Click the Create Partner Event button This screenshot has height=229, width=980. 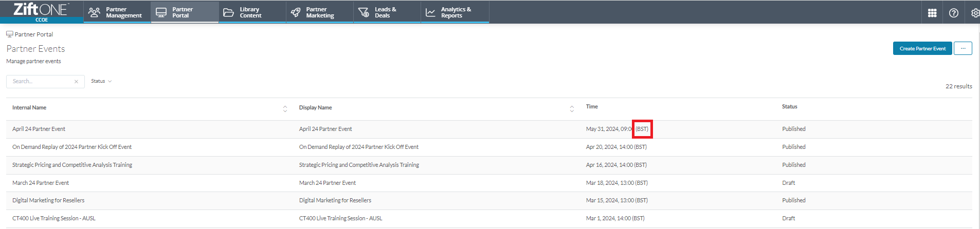pos(922,48)
